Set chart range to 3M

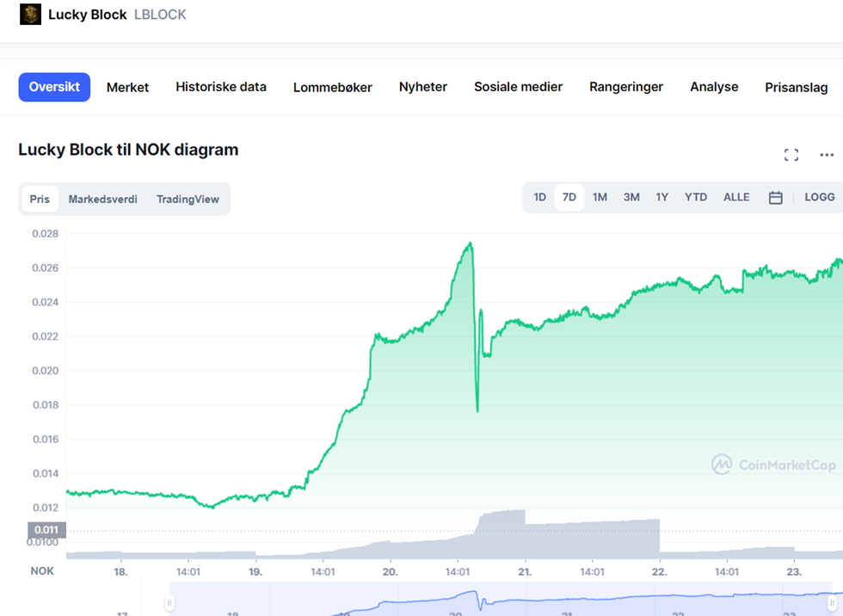631,197
